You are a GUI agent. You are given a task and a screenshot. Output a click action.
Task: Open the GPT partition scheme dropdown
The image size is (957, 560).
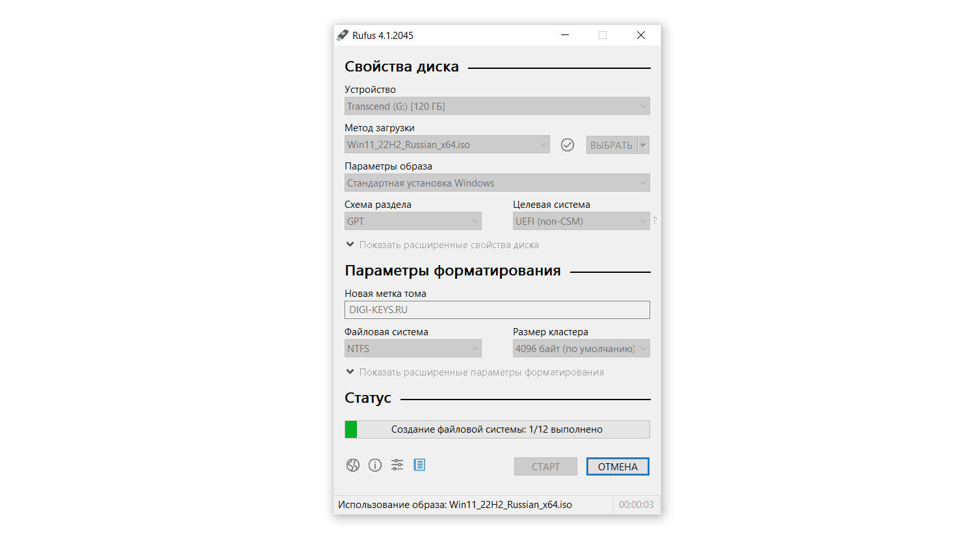point(413,222)
